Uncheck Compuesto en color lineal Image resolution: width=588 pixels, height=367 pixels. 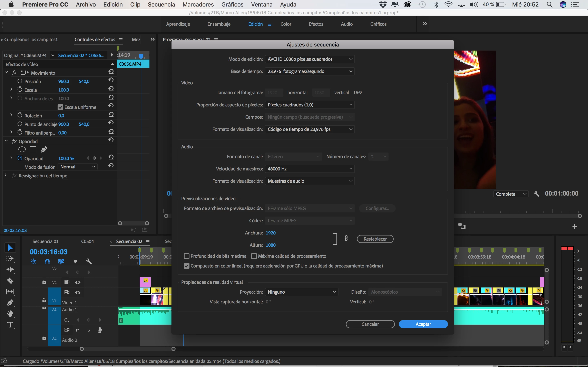click(187, 266)
